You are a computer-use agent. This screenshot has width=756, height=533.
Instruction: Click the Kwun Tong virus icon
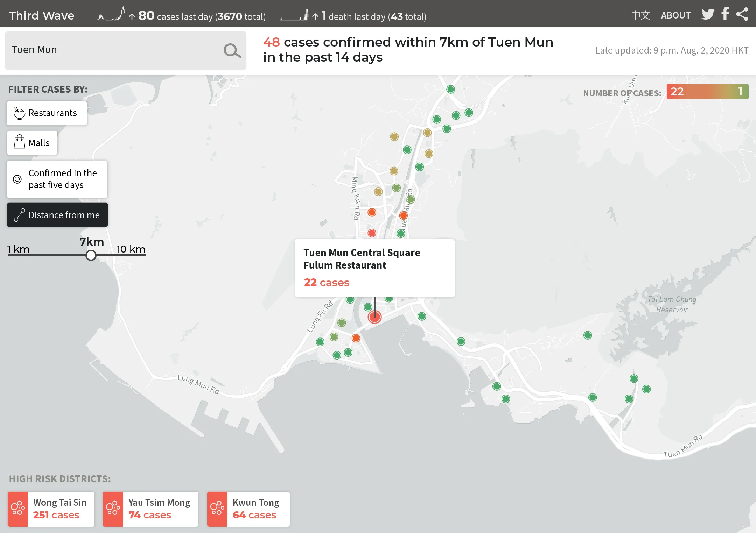point(217,509)
